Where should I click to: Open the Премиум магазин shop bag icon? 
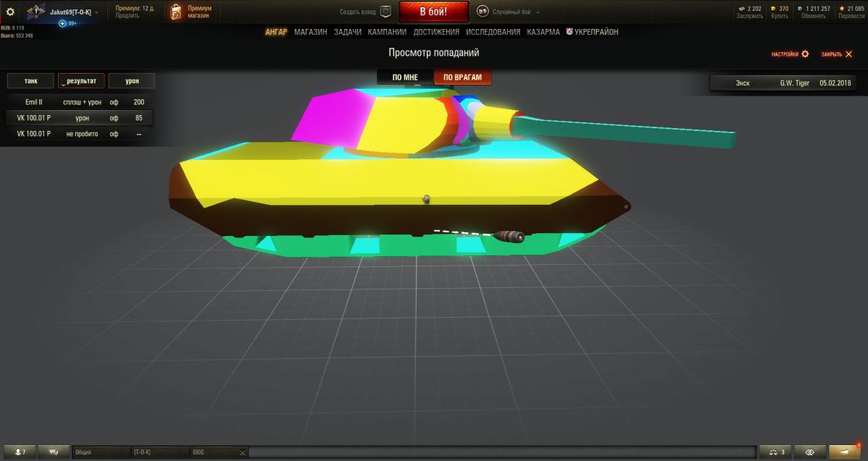coord(174,12)
